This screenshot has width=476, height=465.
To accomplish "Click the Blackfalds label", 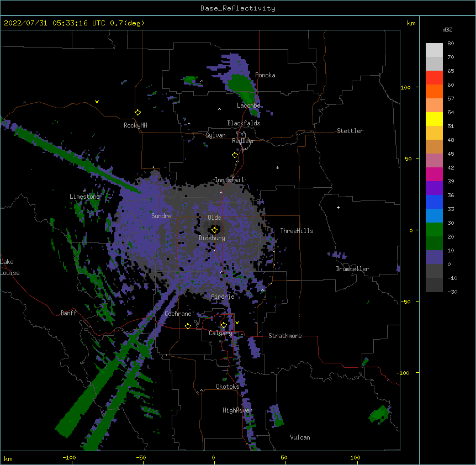I will click(244, 123).
